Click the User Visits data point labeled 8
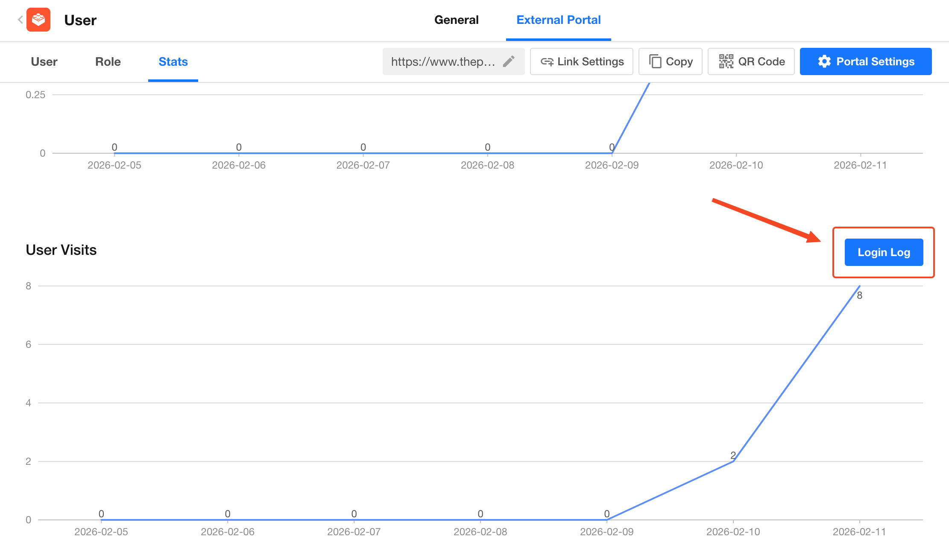Viewport: 949px width, 560px height. (x=859, y=286)
